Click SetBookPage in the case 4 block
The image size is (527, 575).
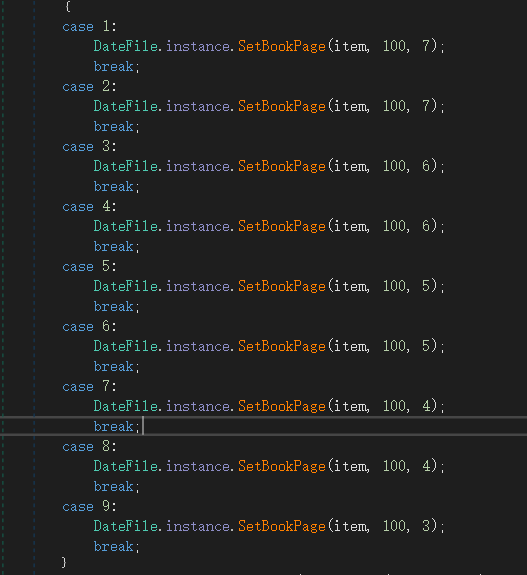282,227
